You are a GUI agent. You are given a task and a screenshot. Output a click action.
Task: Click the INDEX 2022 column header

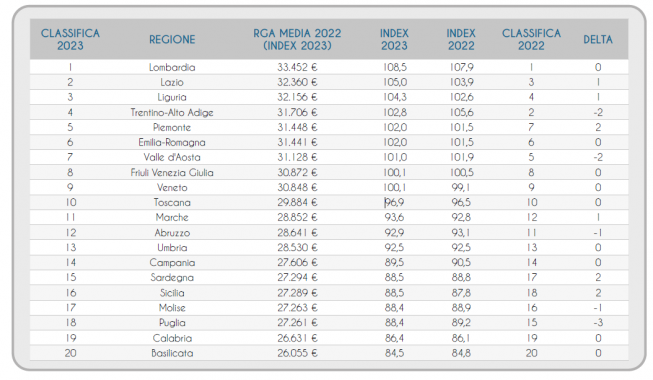click(x=461, y=40)
